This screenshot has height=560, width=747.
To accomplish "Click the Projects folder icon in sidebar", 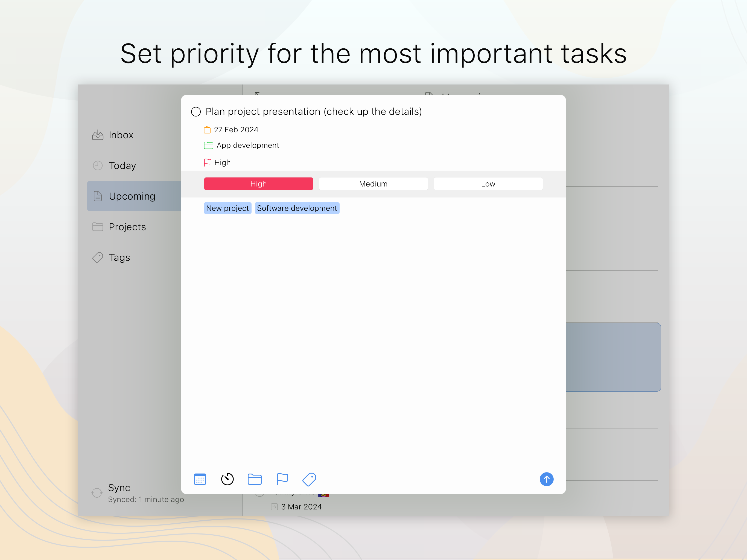I will (98, 227).
